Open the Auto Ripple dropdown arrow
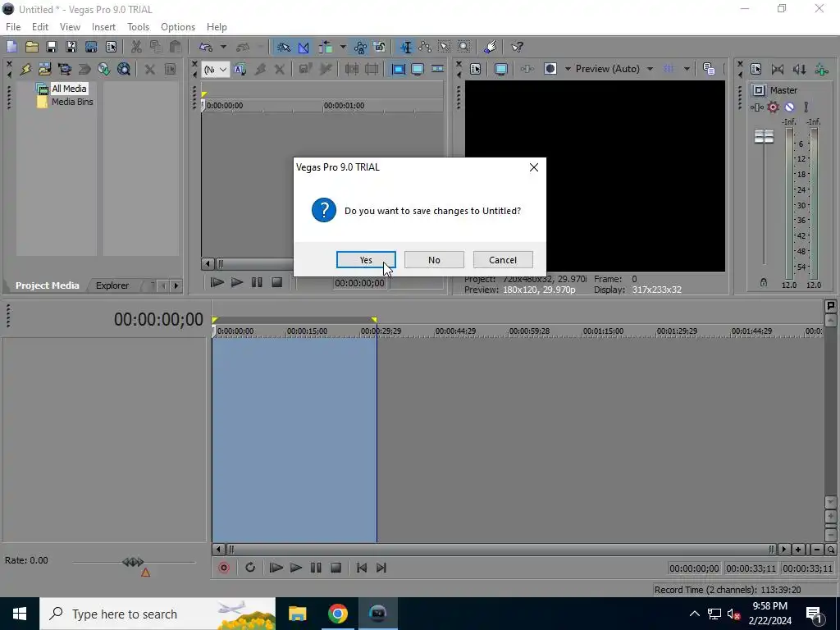840x630 pixels. [343, 47]
